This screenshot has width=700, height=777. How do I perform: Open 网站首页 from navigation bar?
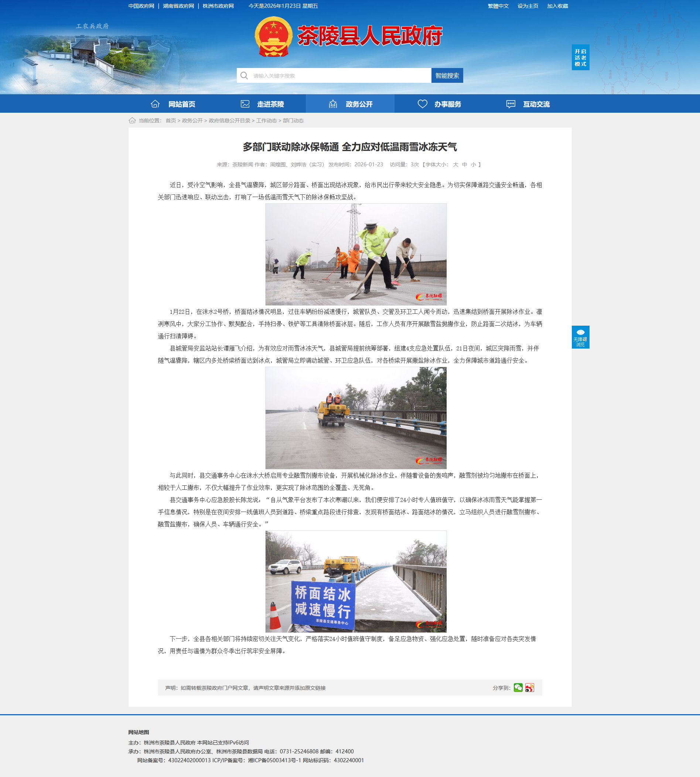point(181,104)
